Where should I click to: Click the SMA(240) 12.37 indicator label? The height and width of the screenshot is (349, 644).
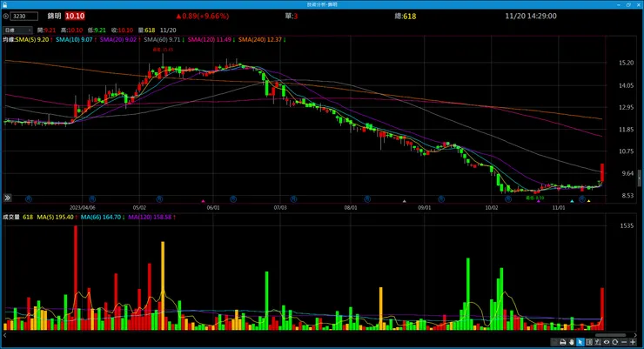(262, 40)
